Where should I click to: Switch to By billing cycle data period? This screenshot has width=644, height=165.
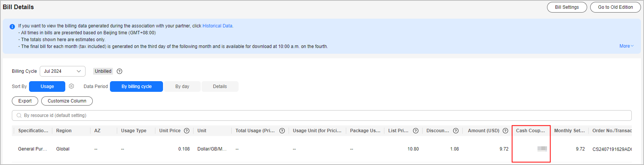coord(136,87)
